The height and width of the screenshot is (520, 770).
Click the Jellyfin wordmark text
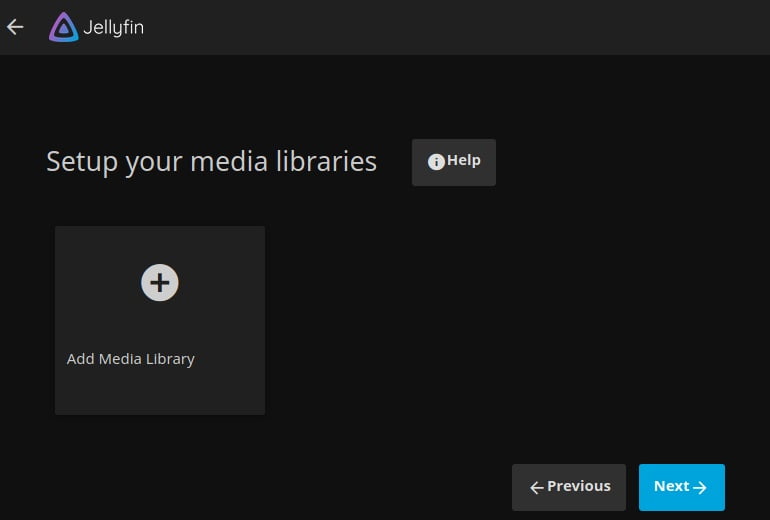point(114,27)
